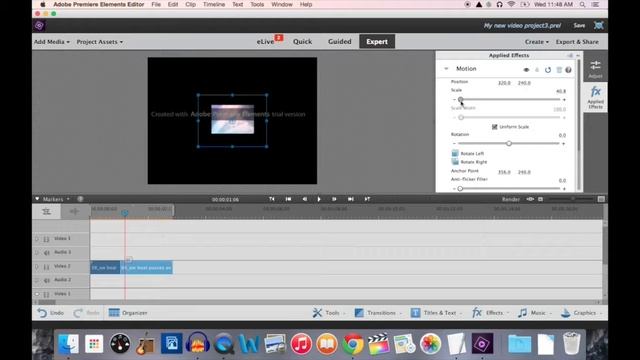Click the Rotation slider handle

pyautogui.click(x=509, y=143)
